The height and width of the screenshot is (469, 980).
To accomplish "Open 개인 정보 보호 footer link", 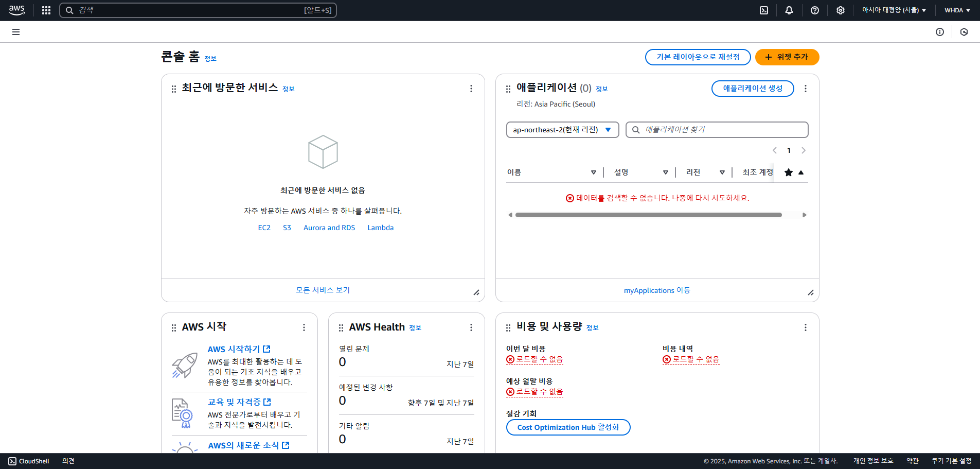I will [873, 461].
